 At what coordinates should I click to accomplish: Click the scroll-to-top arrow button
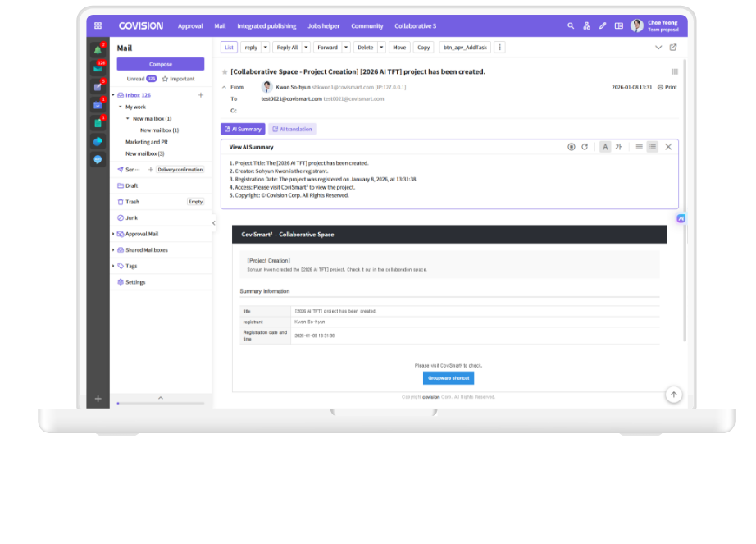point(673,395)
